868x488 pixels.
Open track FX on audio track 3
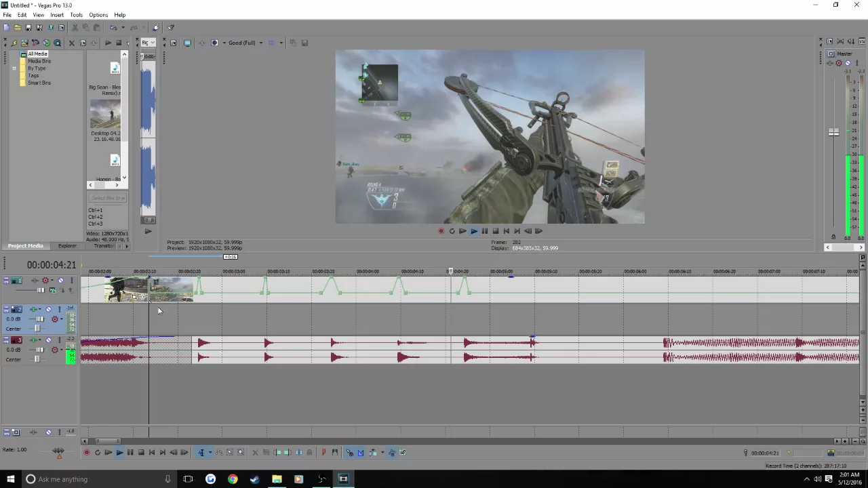point(33,340)
